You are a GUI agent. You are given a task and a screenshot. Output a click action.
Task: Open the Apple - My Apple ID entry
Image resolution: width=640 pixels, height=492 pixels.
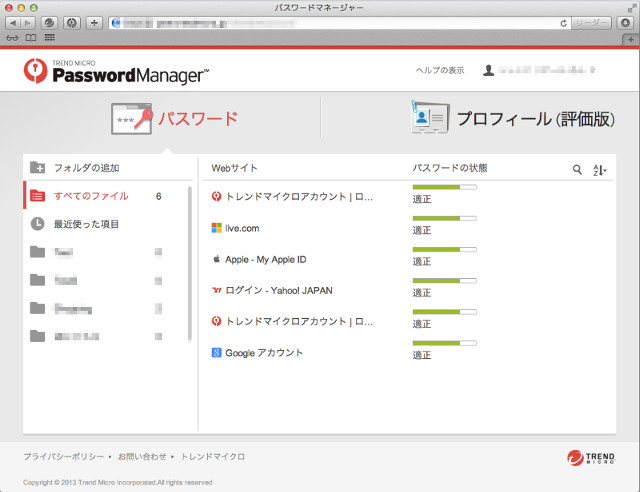[x=266, y=259]
